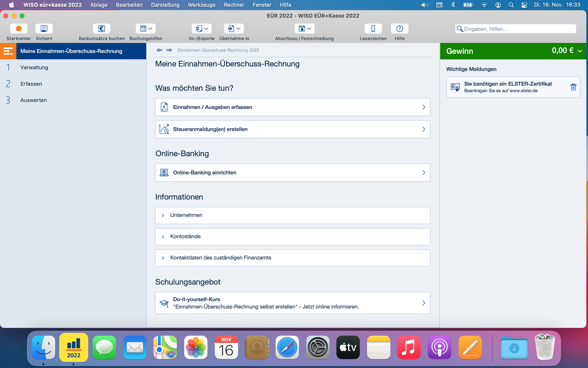Open the Buchungshilfen dropdown

pyautogui.click(x=146, y=29)
